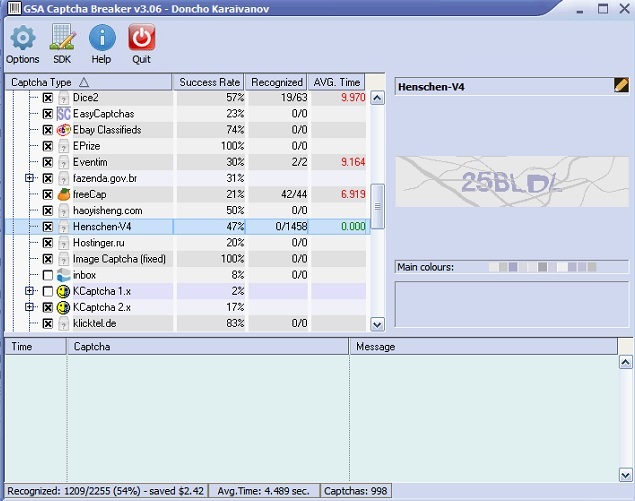This screenshot has height=501, width=635.
Task: Enable the inbox checkbox
Action: [48, 275]
